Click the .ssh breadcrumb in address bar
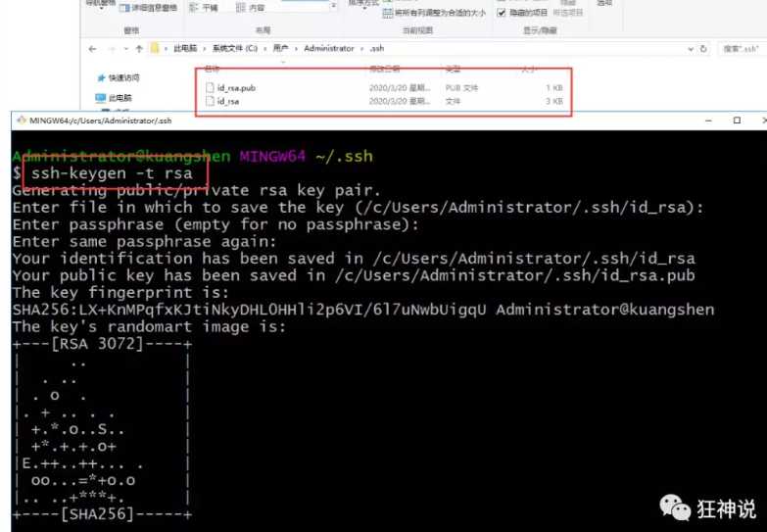Screen dimensions: 767x532 (x=377, y=48)
